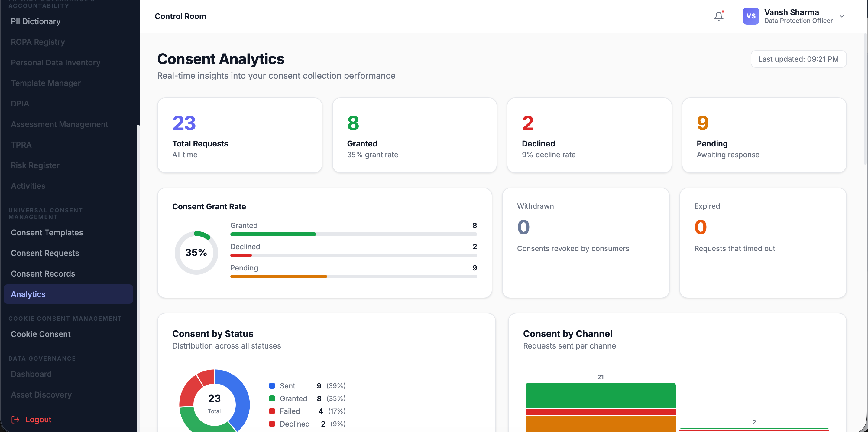Open PII Dictionary in the sidebar
The height and width of the screenshot is (432, 868).
(35, 21)
